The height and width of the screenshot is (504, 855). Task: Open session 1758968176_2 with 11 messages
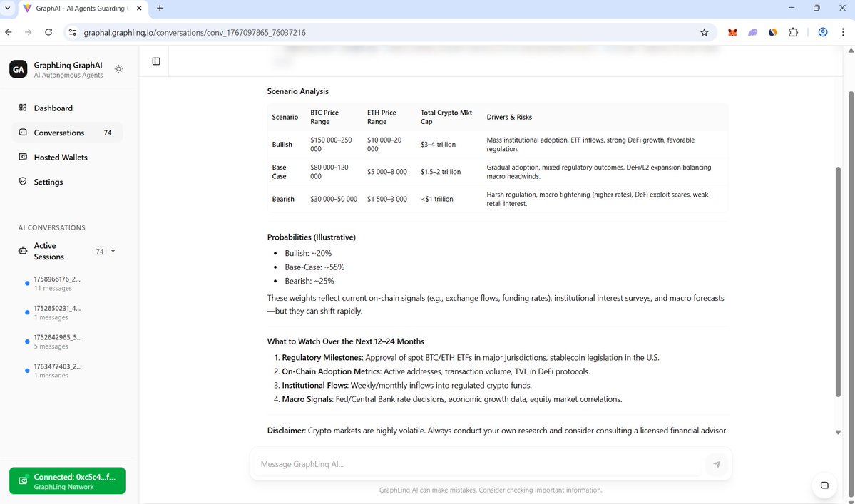[68, 283]
